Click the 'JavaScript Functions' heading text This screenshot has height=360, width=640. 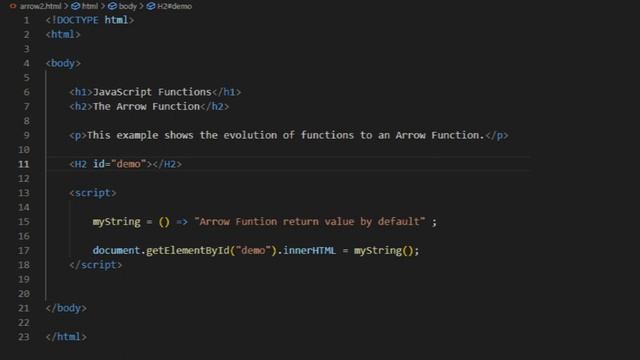(152, 92)
